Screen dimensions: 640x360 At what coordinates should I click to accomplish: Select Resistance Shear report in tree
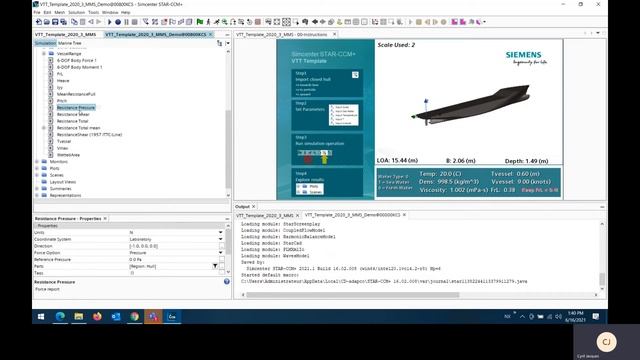tap(73, 114)
